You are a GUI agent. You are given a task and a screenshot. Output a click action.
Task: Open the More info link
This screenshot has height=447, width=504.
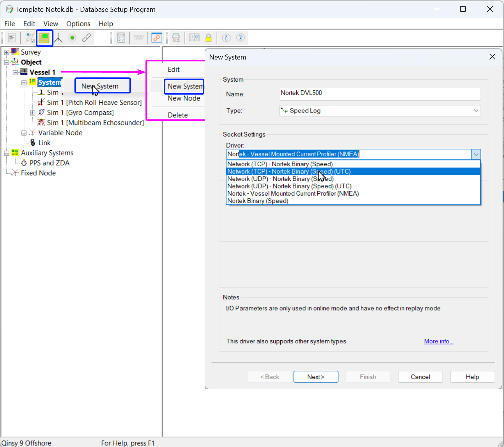pyautogui.click(x=438, y=341)
